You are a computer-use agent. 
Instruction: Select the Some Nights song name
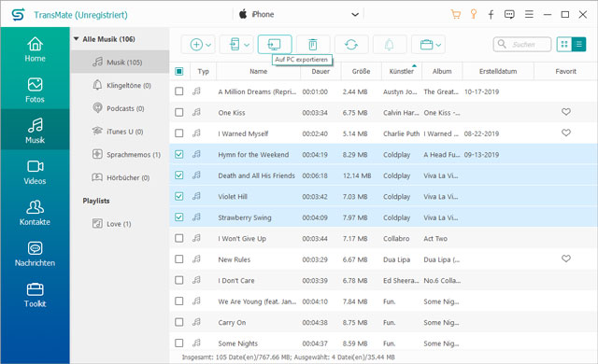point(238,343)
